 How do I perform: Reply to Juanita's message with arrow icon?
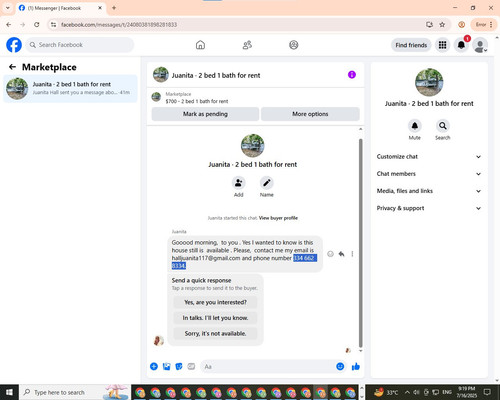pyautogui.click(x=342, y=254)
